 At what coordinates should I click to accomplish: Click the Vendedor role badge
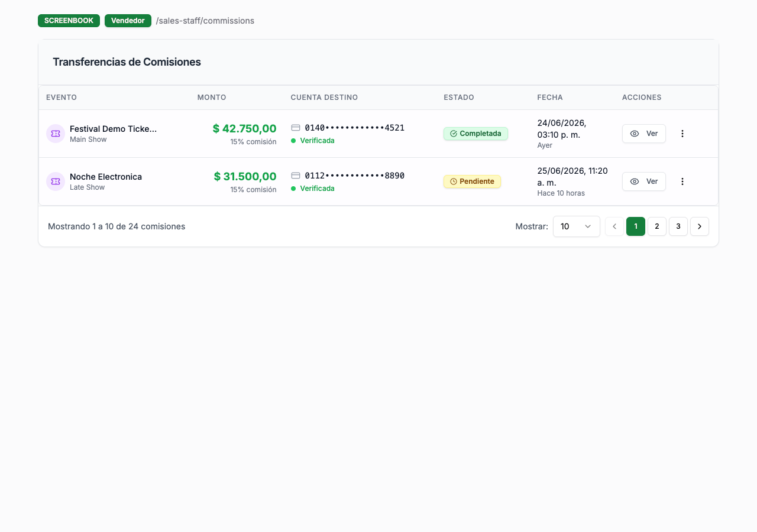(x=128, y=21)
